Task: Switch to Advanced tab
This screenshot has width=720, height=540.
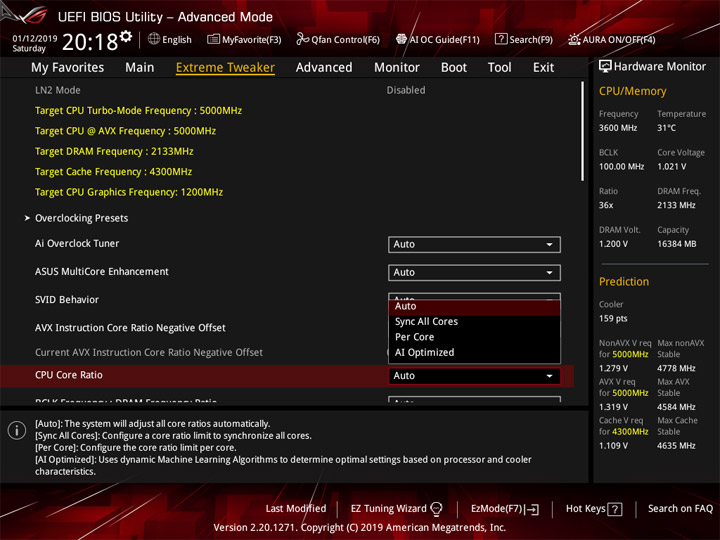Action: pyautogui.click(x=324, y=68)
